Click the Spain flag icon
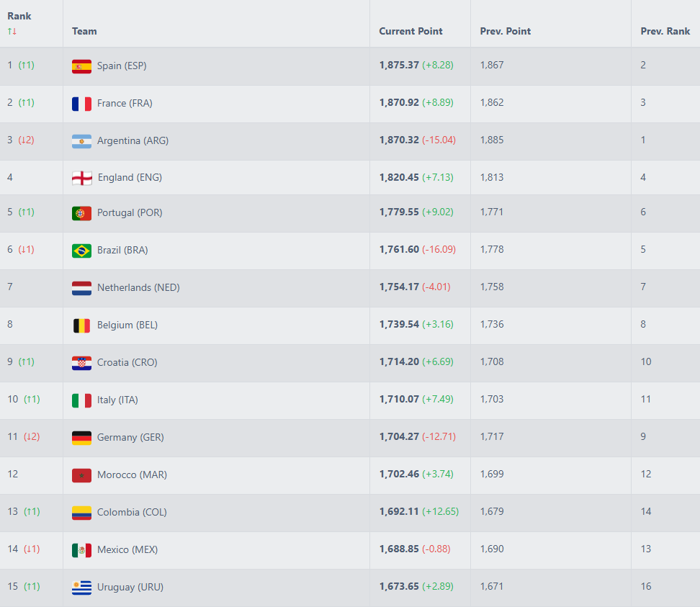 81,66
